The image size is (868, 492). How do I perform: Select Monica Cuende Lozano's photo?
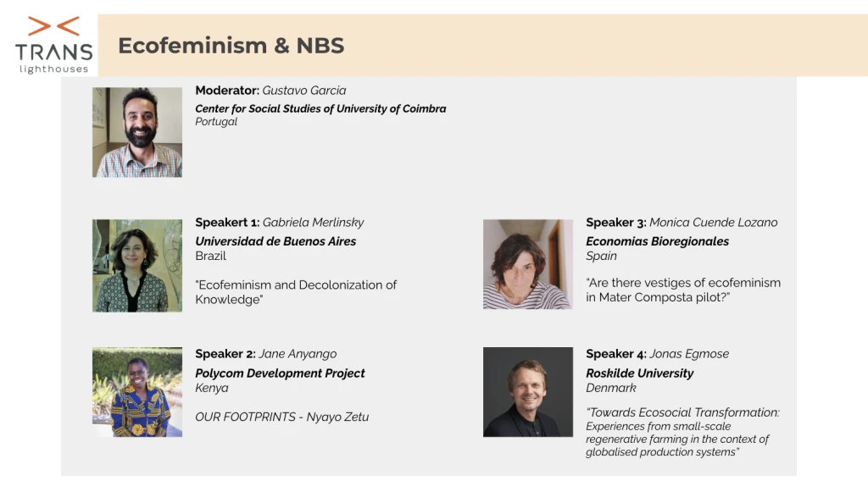pyautogui.click(x=528, y=264)
